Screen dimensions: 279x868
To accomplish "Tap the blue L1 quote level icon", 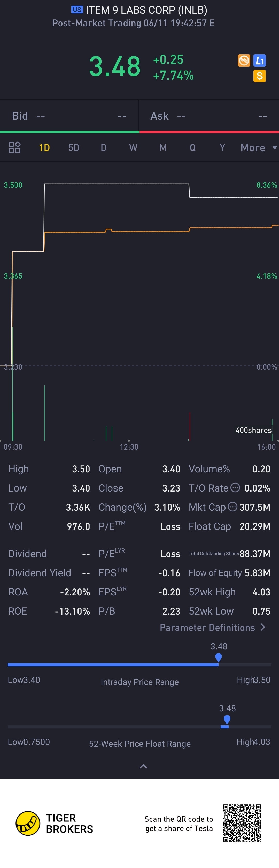I will click(x=259, y=61).
